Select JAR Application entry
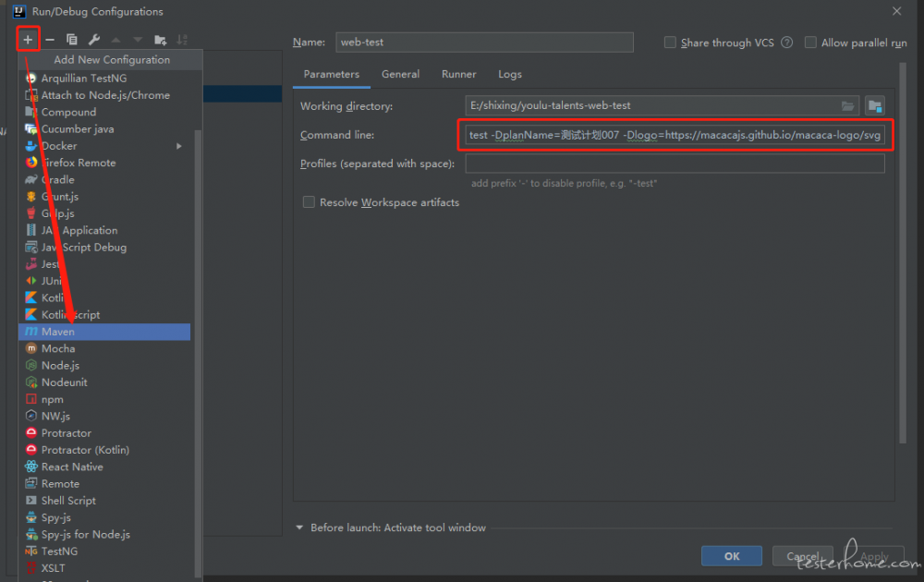Image resolution: width=924 pixels, height=582 pixels. [x=104, y=230]
